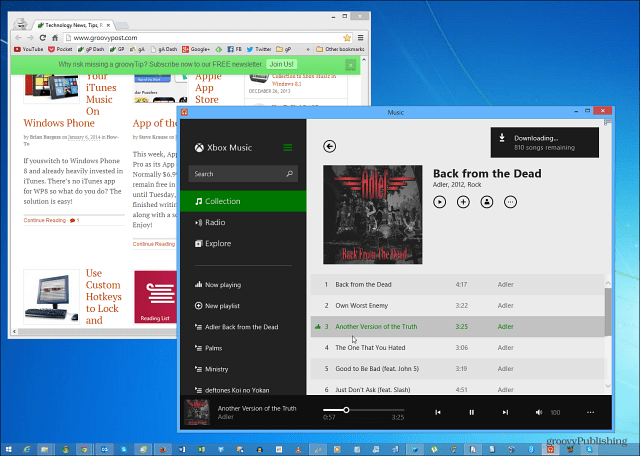Open the Windows Phone article Continue Reading link
Viewport: 640px width, 456px height.
[x=45, y=220]
